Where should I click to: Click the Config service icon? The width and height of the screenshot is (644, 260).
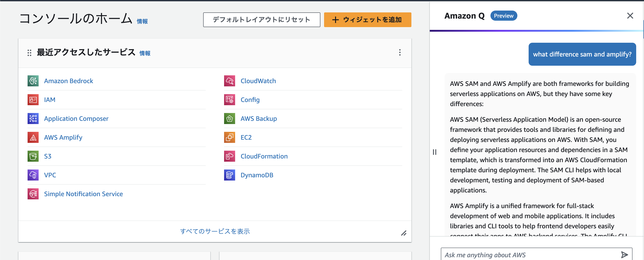coord(230,100)
